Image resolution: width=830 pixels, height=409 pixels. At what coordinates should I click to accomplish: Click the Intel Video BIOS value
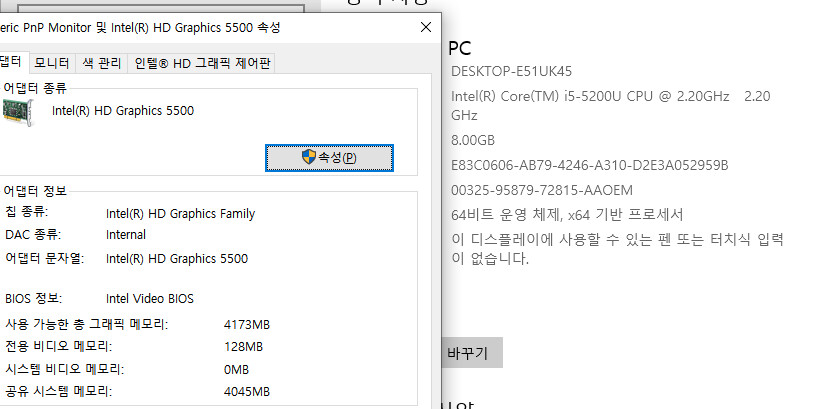[x=150, y=299]
